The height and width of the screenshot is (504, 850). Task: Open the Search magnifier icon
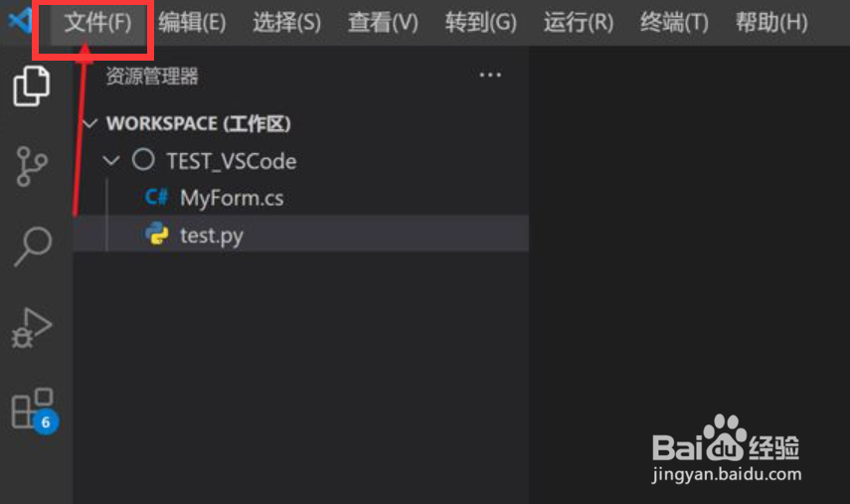(x=33, y=247)
